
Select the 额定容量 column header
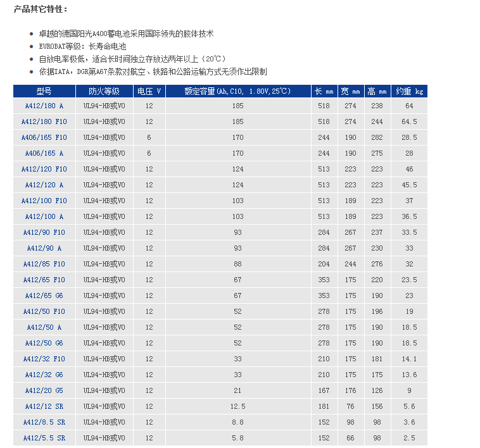237,91
